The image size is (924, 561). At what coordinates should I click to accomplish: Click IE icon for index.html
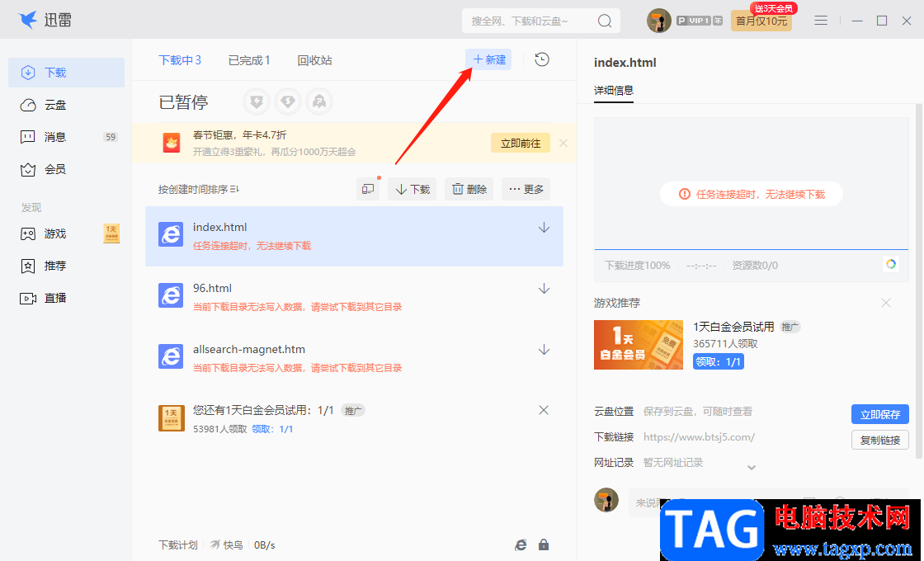point(171,234)
